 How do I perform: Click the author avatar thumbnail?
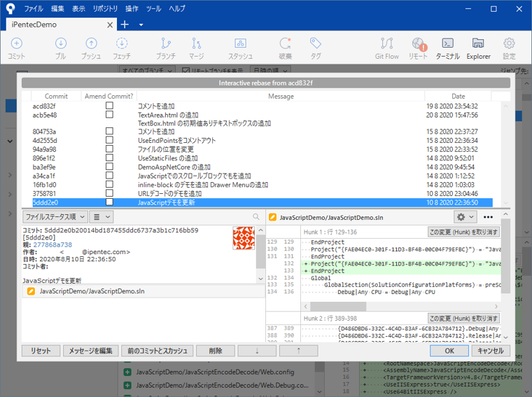(x=244, y=238)
